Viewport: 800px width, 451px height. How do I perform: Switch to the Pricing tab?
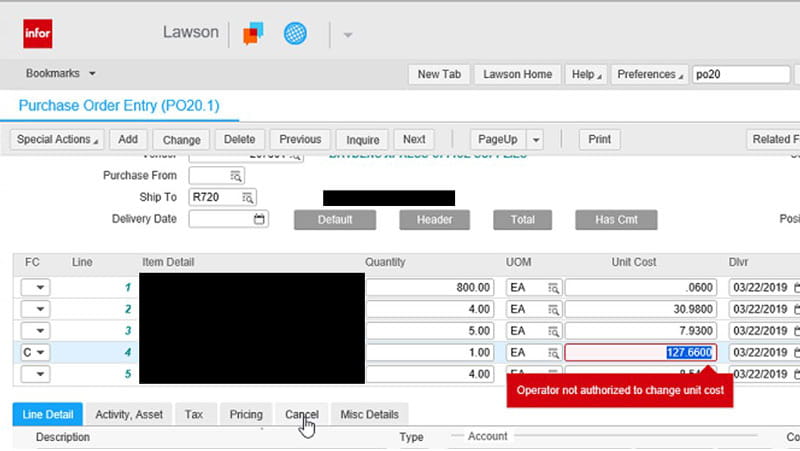point(246,414)
